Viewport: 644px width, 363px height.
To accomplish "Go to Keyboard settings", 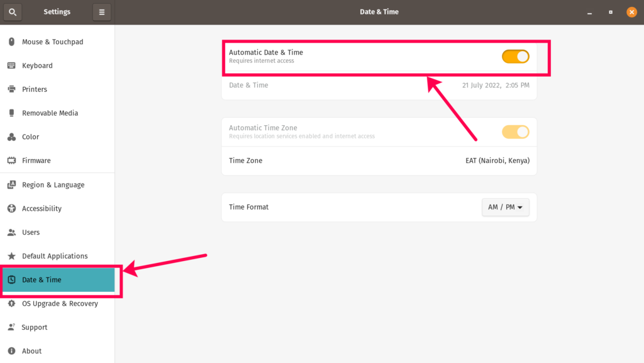I will click(57, 65).
